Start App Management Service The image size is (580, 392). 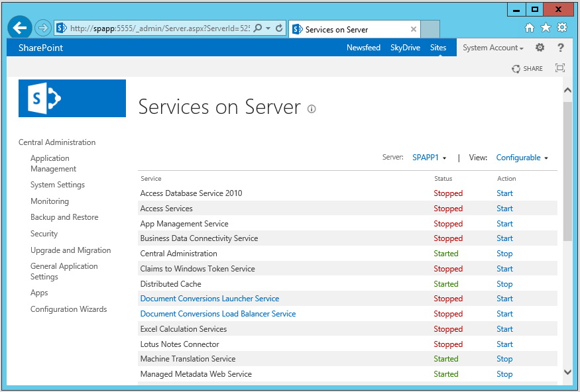coord(504,224)
